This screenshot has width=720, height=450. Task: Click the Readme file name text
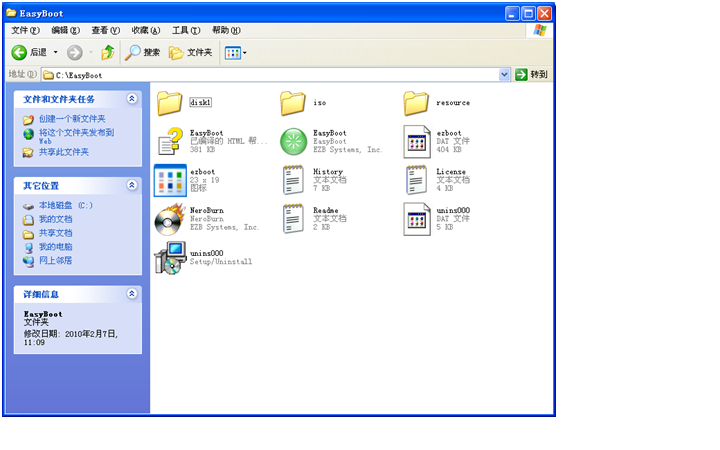326,210
